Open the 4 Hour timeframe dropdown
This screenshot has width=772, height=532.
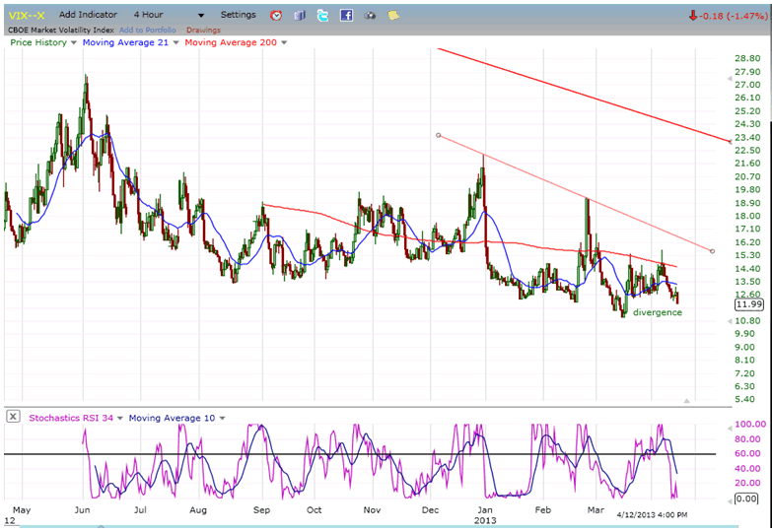pos(201,16)
